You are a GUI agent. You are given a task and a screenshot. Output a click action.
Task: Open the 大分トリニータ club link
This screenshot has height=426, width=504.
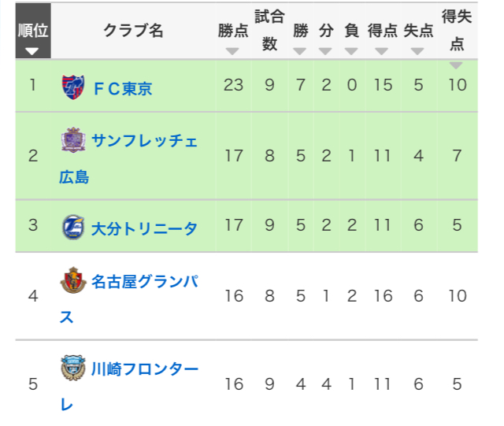[144, 228]
